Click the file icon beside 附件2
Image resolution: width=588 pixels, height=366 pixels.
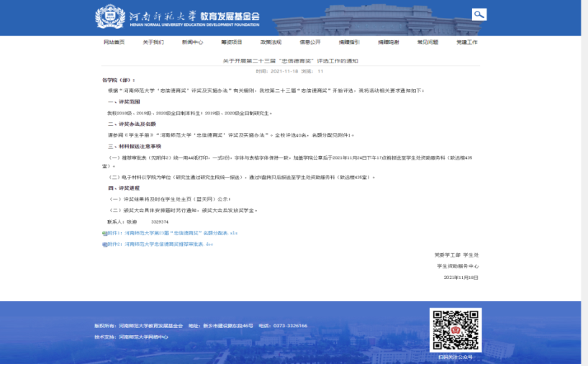[104, 244]
